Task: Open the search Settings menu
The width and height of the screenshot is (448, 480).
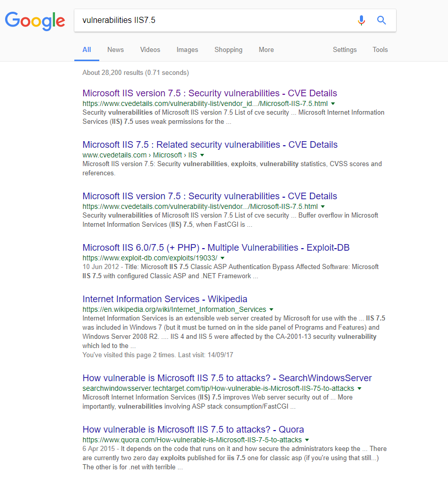Action: (x=345, y=49)
